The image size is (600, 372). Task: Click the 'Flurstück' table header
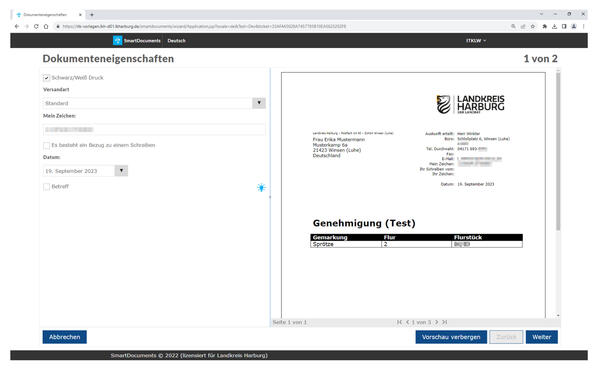click(x=468, y=237)
